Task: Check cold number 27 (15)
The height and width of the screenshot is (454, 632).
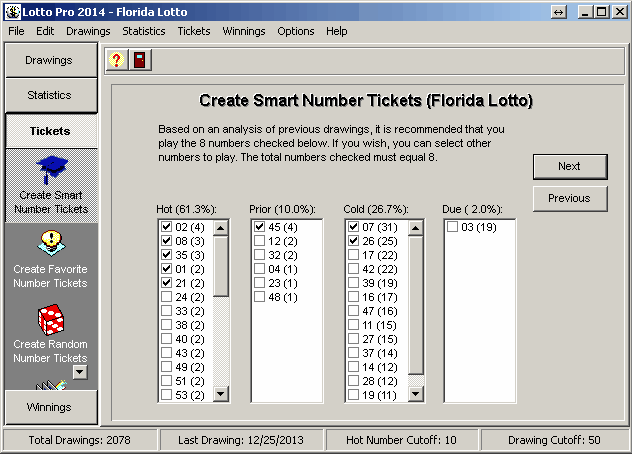Action: tap(353, 339)
